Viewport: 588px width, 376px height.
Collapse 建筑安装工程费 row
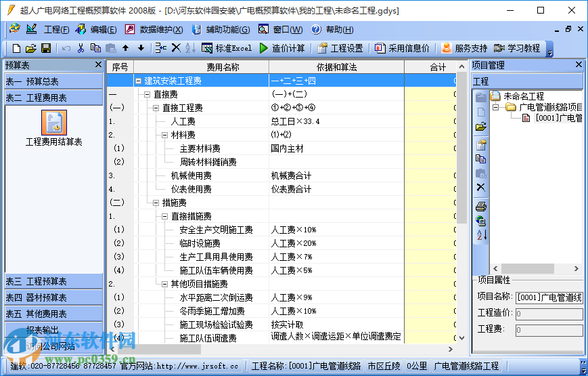tap(139, 81)
